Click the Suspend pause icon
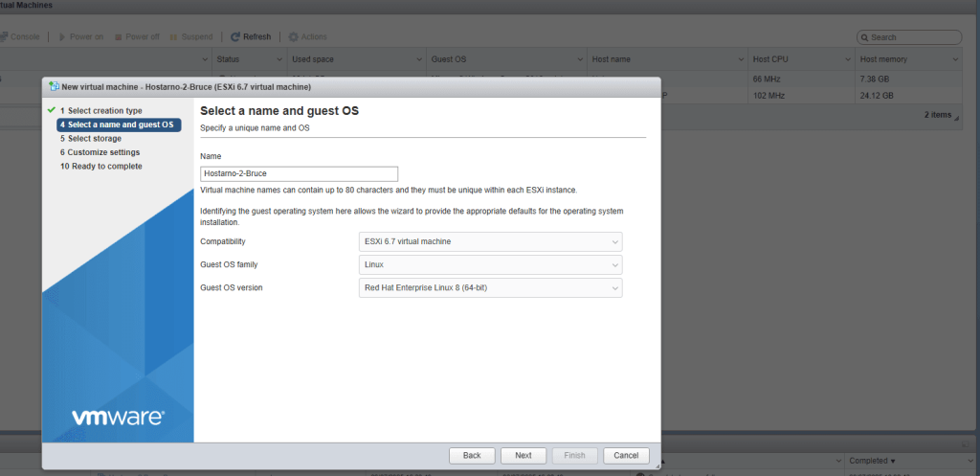The image size is (980, 476). click(x=174, y=37)
